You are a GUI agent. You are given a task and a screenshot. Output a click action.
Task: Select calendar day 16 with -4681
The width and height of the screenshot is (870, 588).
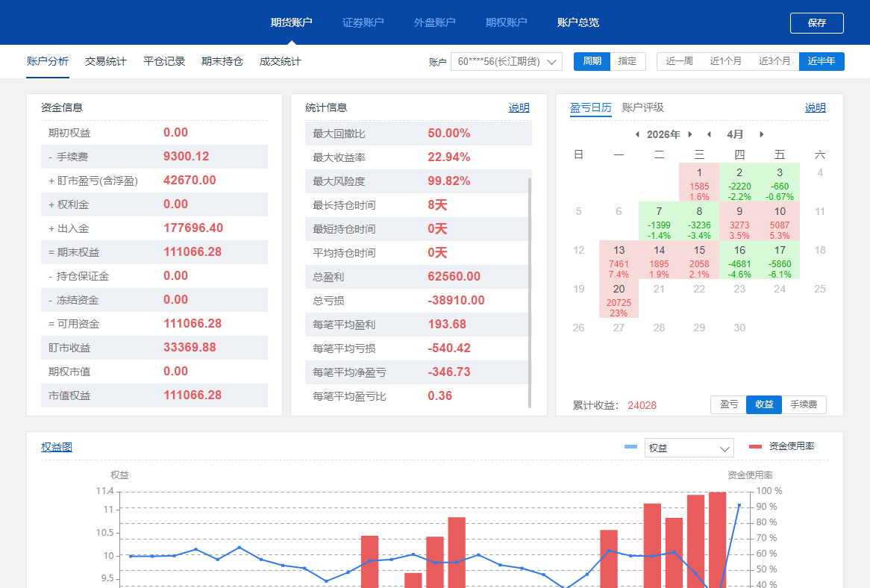[x=739, y=260]
